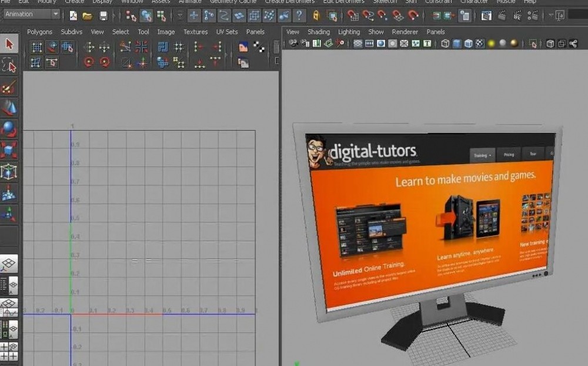This screenshot has height=366, width=588.
Task: Toggle the handles selection mask
Action: (194, 16)
